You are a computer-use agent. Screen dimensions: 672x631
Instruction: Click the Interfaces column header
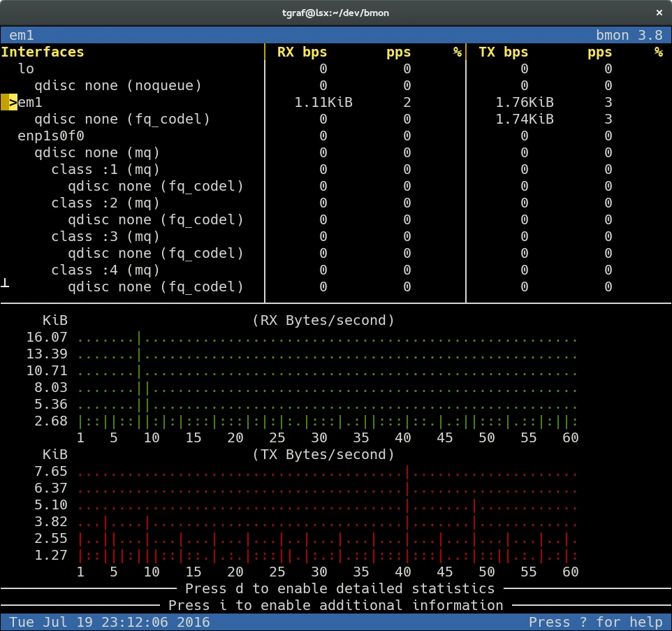43,52
